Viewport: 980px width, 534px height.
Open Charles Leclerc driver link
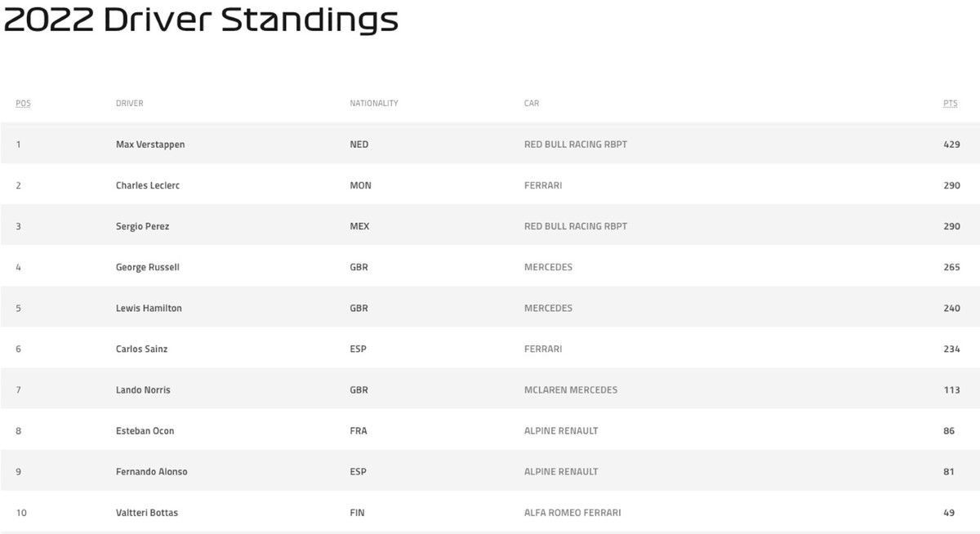tap(148, 185)
